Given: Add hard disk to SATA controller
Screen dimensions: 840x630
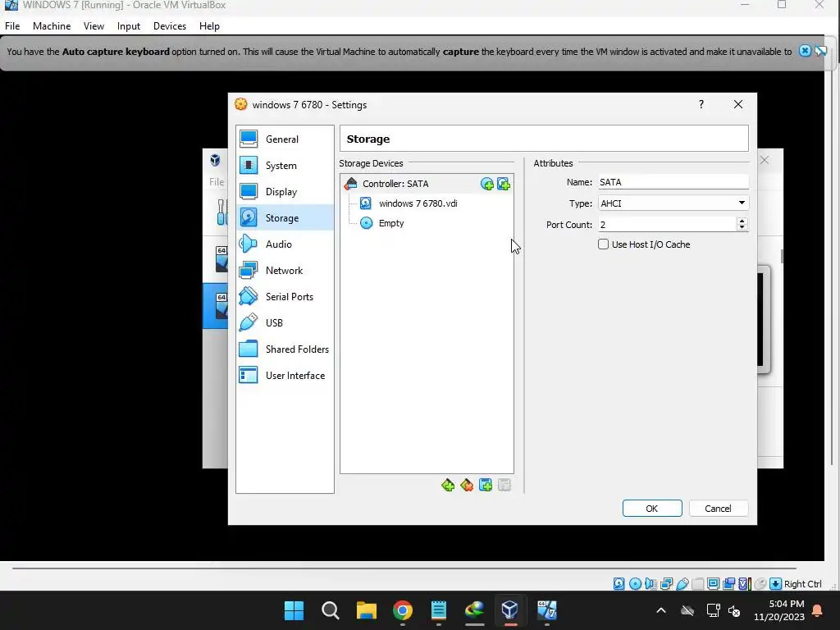Looking at the screenshot, I should point(504,185).
